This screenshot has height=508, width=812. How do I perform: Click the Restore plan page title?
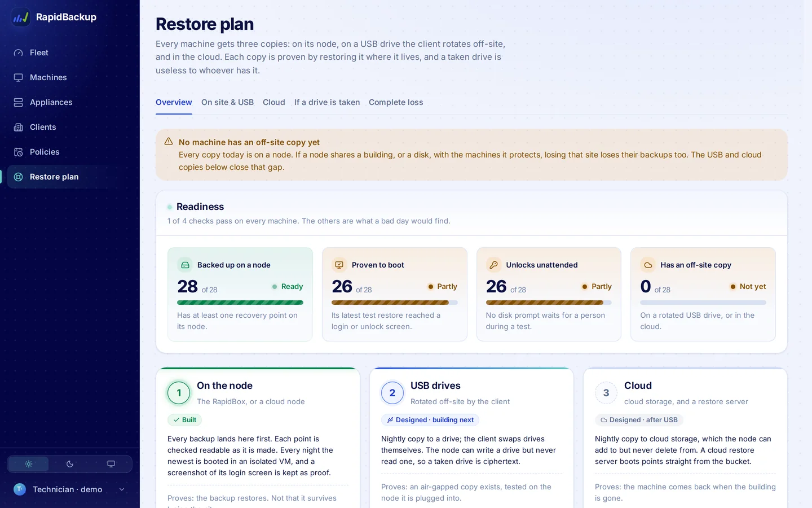[x=205, y=24]
